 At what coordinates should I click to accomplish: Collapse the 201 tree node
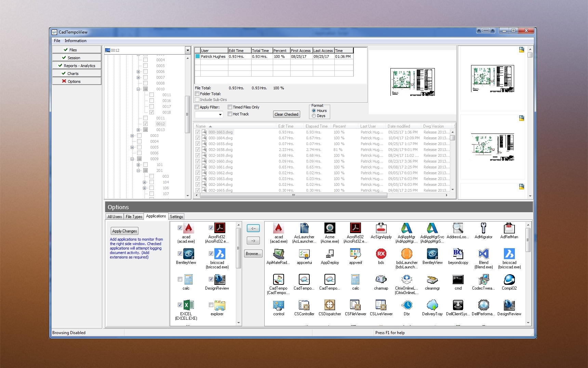pyautogui.click(x=138, y=170)
